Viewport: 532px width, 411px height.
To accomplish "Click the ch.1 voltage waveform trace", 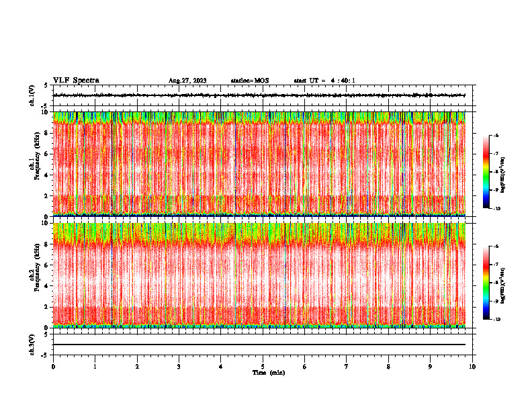I will point(259,95).
